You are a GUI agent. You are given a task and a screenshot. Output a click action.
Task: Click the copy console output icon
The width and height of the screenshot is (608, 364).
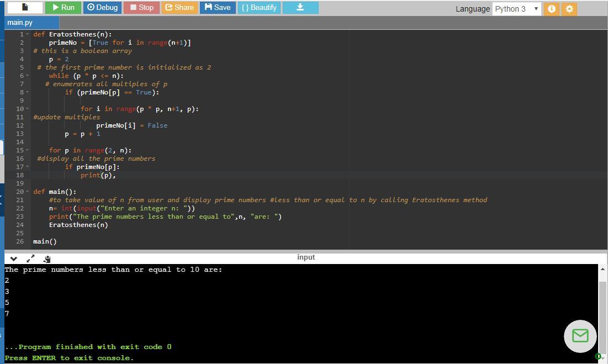47,258
